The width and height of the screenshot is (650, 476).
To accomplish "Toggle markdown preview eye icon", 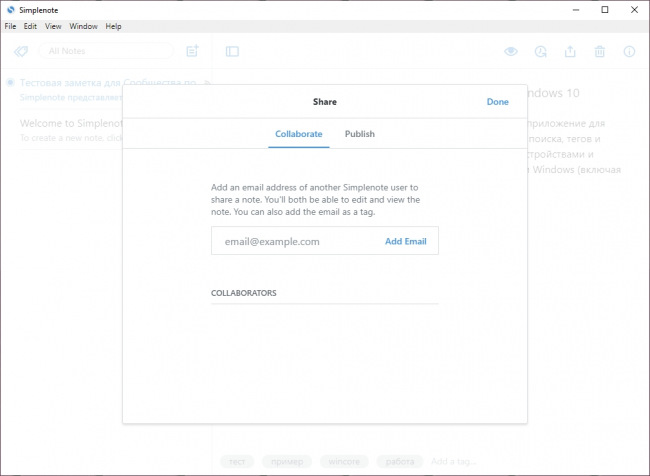I will [511, 51].
